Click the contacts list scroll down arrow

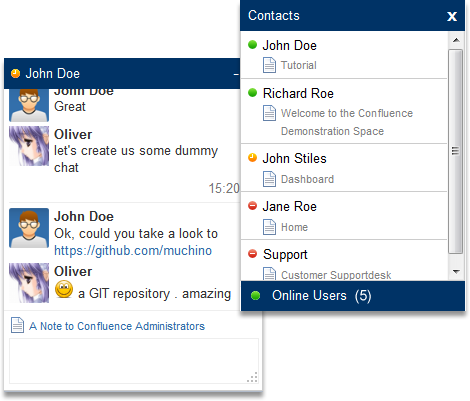point(456,271)
